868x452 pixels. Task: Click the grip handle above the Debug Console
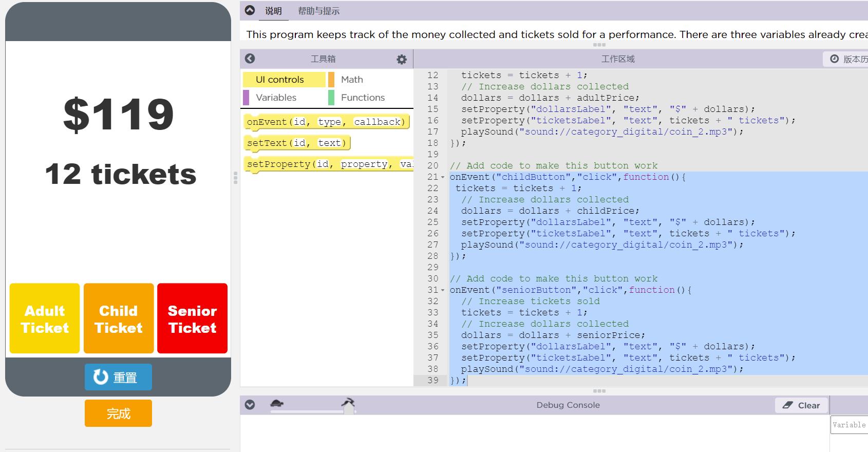599,391
